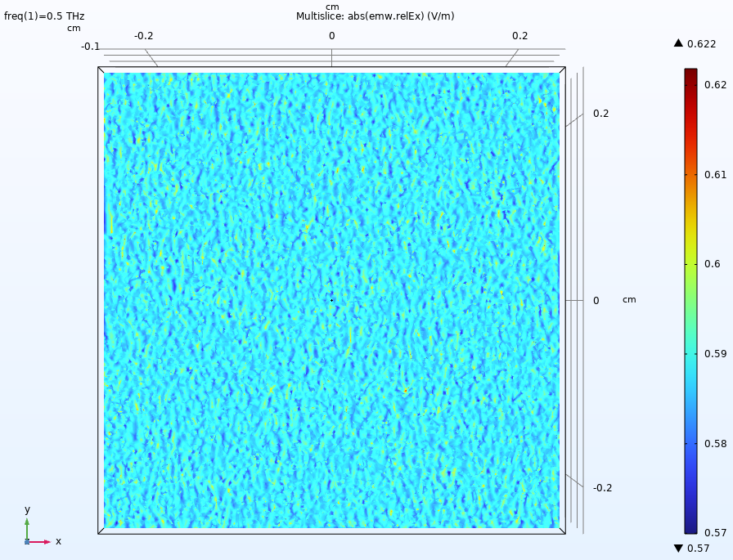Click the top axis tick label -0.2

(x=144, y=36)
